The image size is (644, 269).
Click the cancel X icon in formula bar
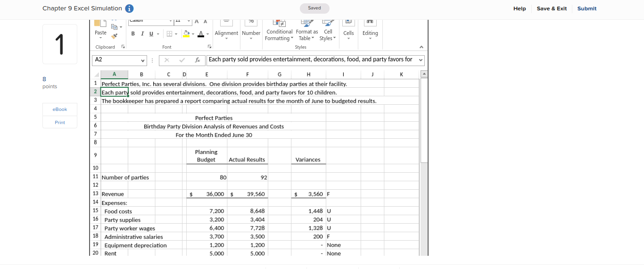[x=167, y=60]
